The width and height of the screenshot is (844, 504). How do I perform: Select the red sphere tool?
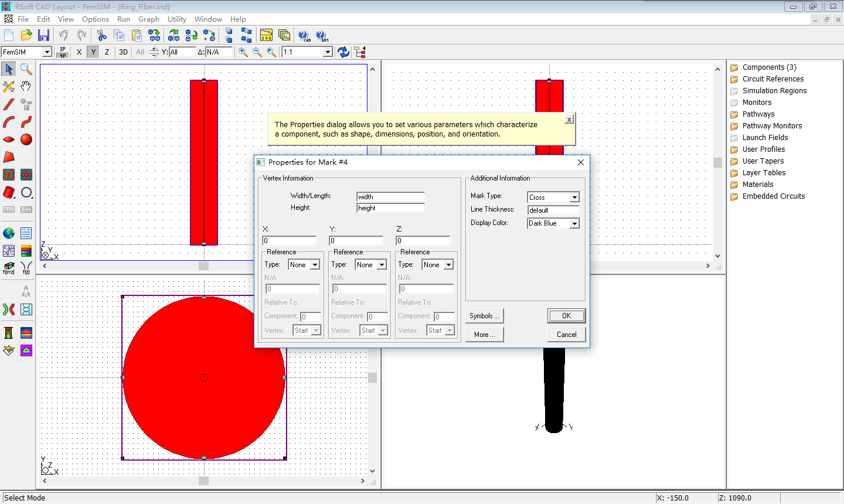[x=26, y=139]
